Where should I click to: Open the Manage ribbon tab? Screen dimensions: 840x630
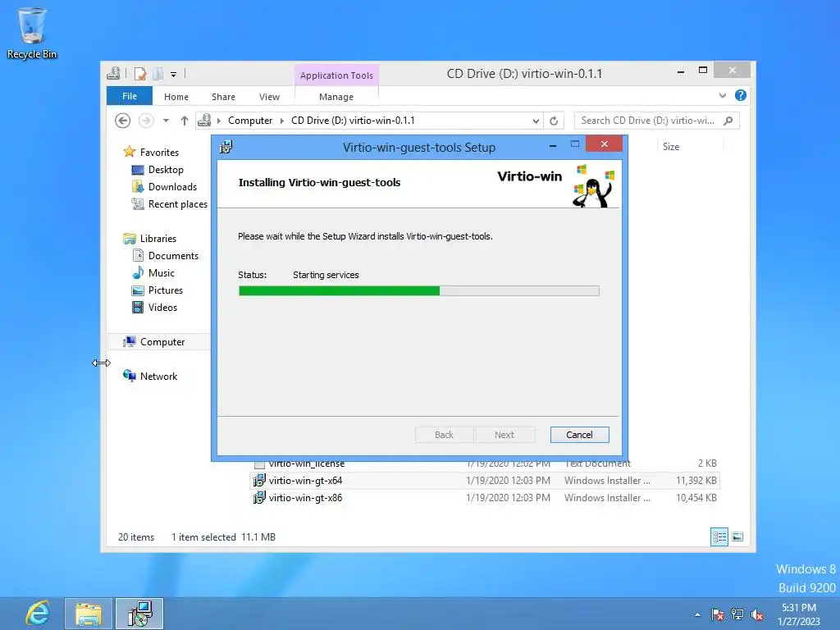[x=336, y=97]
